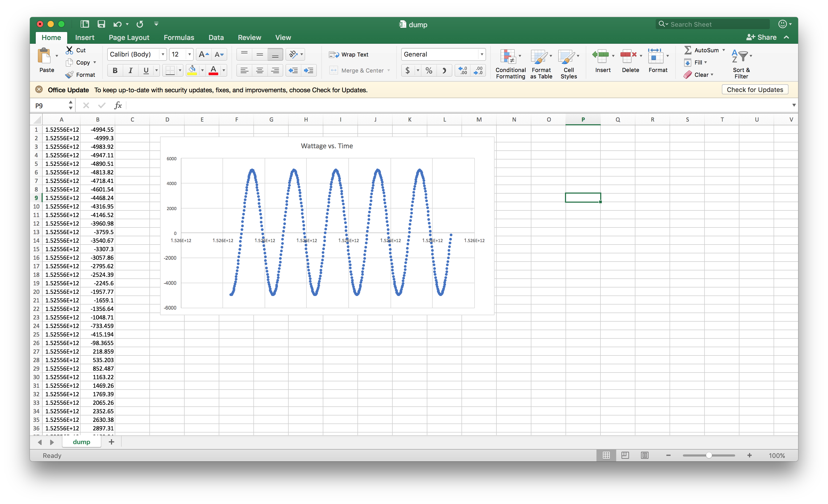Toggle Wrap Text
The image size is (828, 504).
pos(348,54)
